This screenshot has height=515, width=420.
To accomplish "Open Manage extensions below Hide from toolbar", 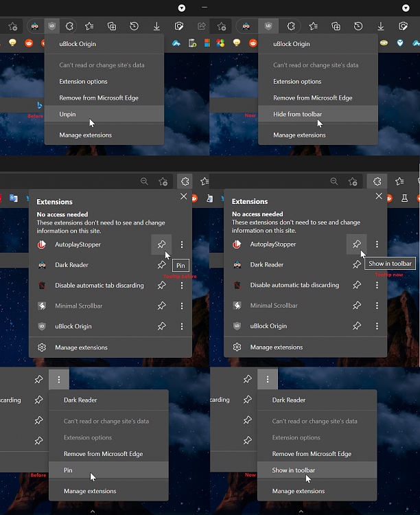I will click(x=318, y=135).
